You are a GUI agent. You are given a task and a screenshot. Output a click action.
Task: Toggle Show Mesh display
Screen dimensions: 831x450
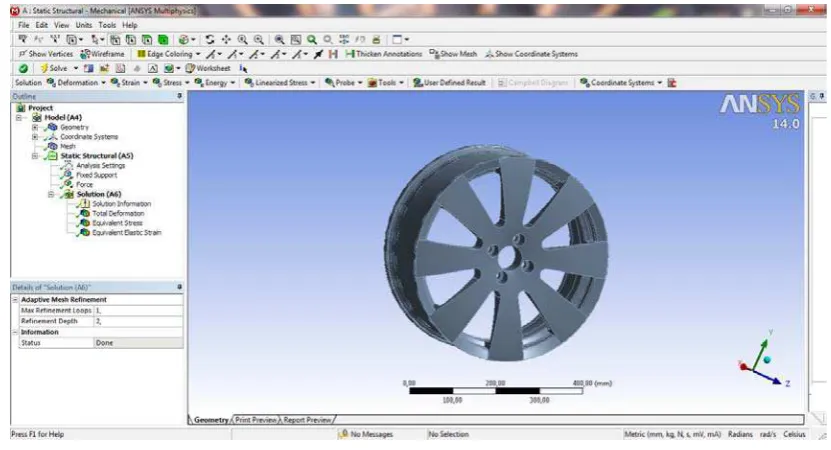click(x=453, y=54)
